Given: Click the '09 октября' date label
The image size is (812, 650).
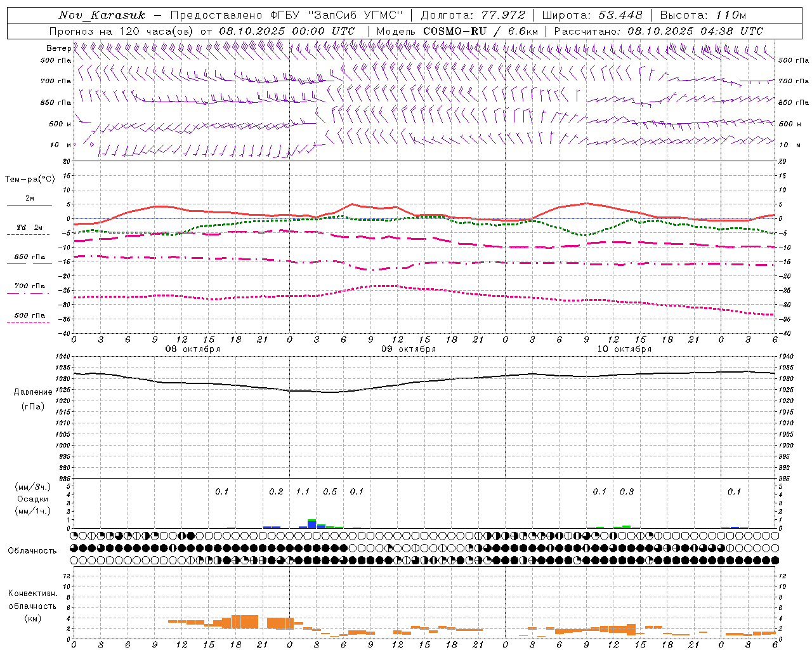Looking at the screenshot, I should (x=409, y=349).
